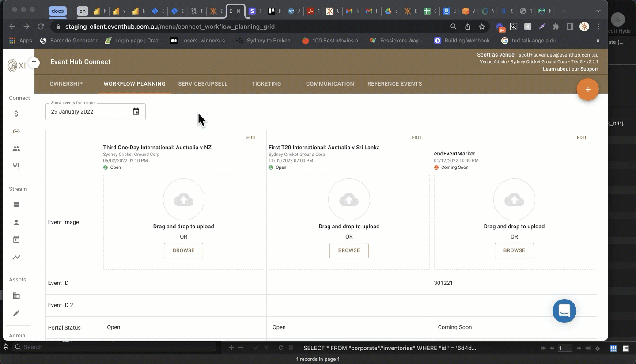The image size is (636, 364).
Task: Open the Apps bookmarks shortcut
Action: pos(21,41)
